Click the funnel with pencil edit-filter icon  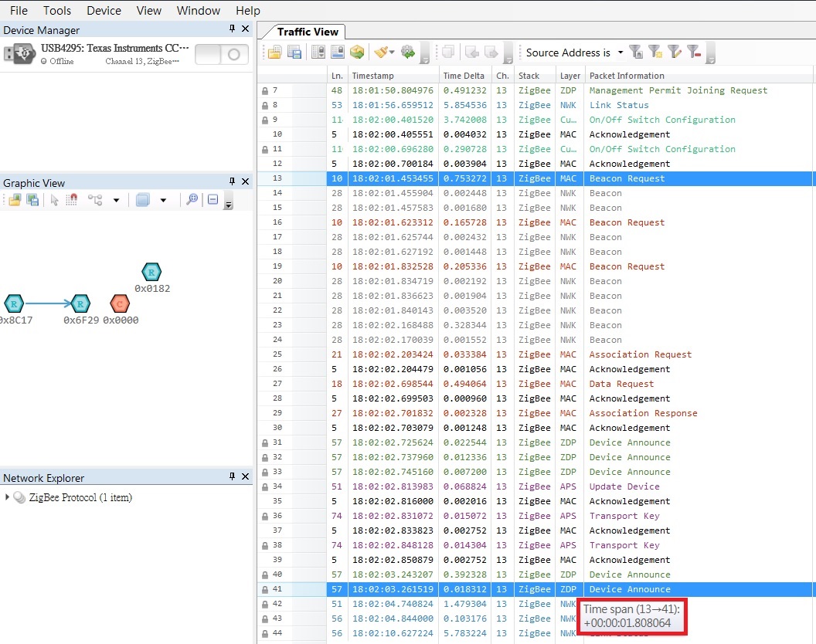[x=675, y=53]
